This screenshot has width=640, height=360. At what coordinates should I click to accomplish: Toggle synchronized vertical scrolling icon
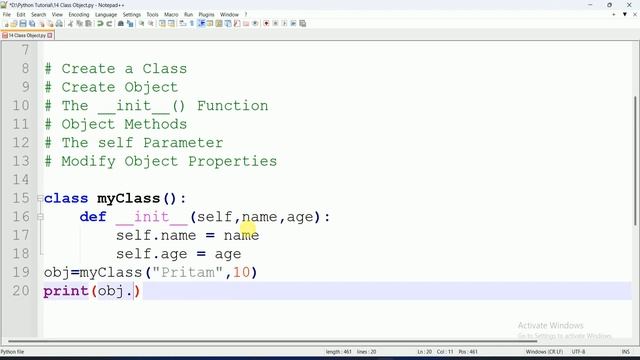(x=162, y=24)
